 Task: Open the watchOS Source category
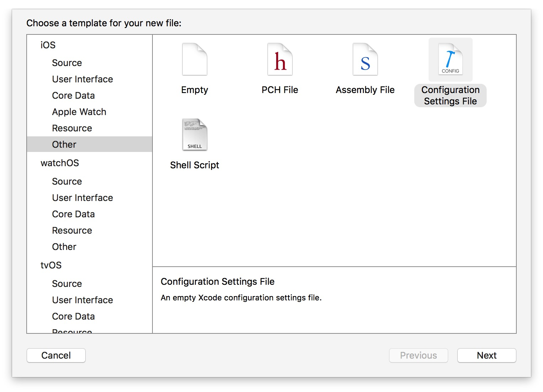[x=67, y=181]
